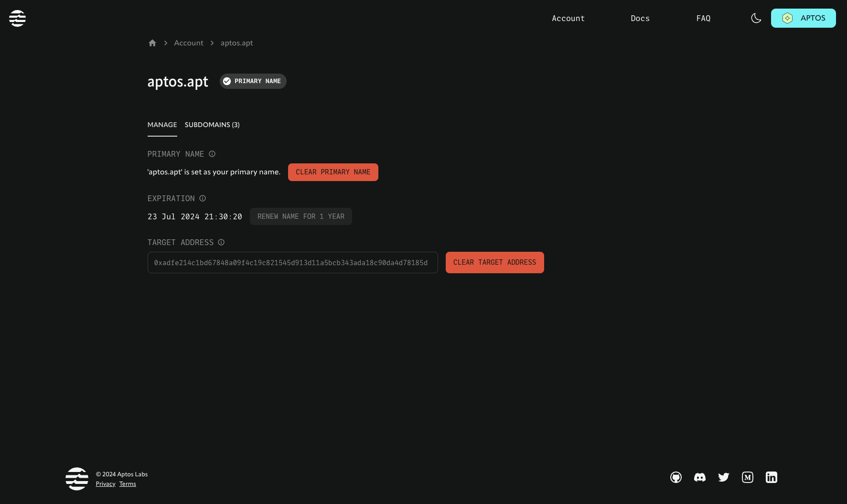The width and height of the screenshot is (847, 504).
Task: Open the LinkedIn icon in footer
Action: (x=772, y=477)
